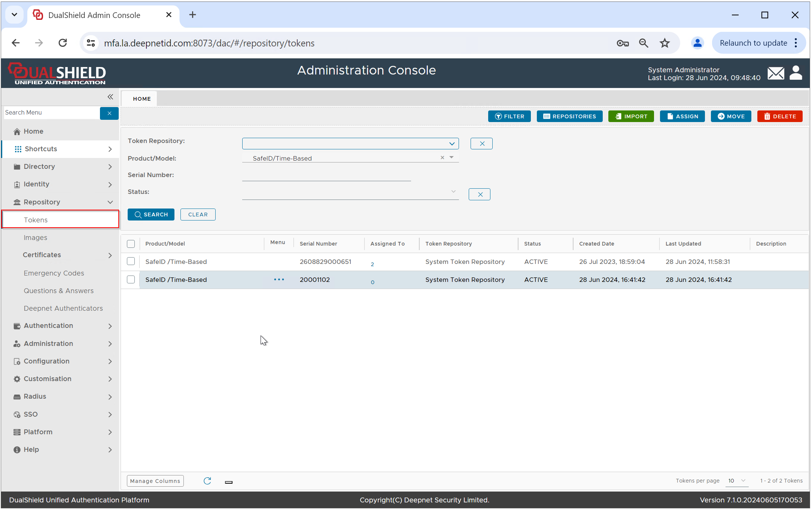
Task: Open the Tokens per page dropdown
Action: point(736,481)
